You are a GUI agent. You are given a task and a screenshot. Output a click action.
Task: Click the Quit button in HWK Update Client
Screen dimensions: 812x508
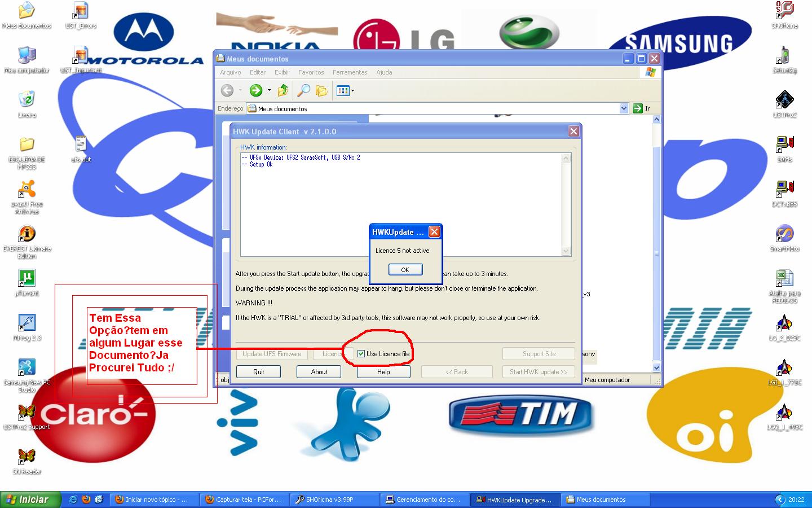pyautogui.click(x=258, y=372)
